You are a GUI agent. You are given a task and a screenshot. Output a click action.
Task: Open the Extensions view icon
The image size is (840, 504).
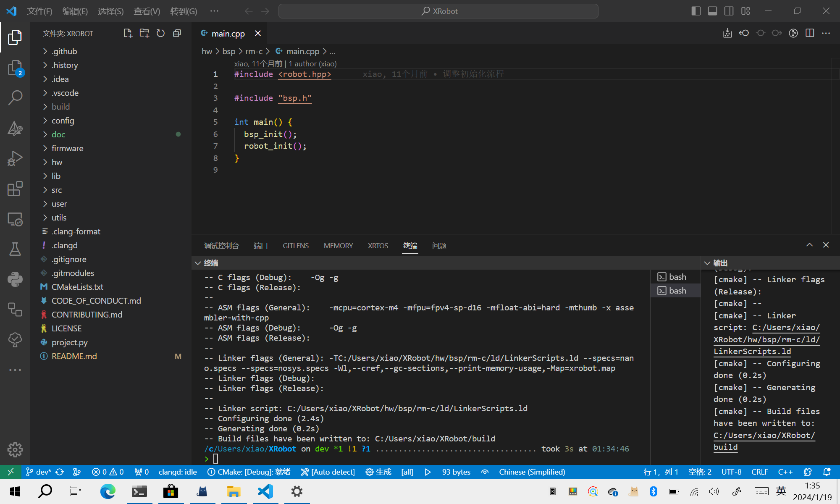coord(15,189)
